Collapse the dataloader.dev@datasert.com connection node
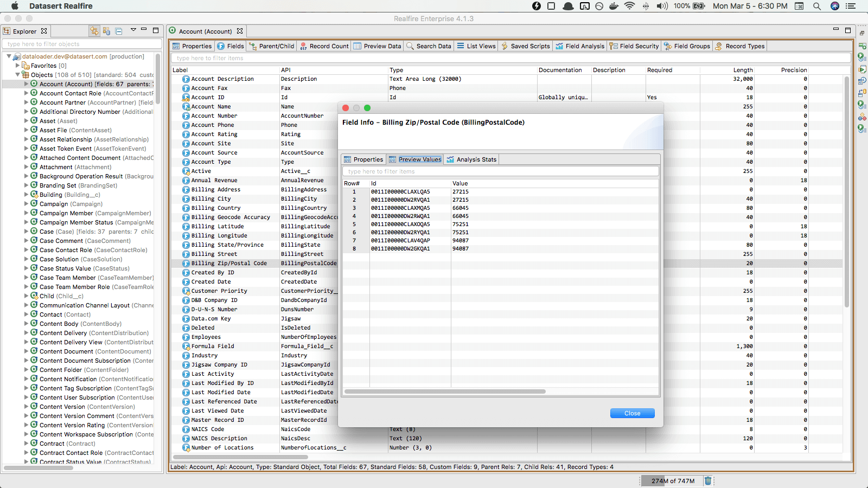Image resolution: width=868 pixels, height=488 pixels. [9, 56]
